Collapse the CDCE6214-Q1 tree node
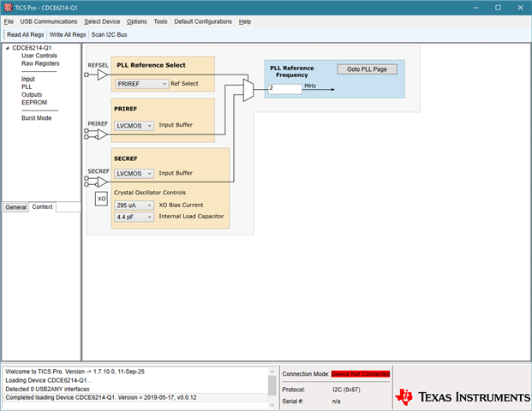Image resolution: width=532 pixels, height=411 pixels. (x=7, y=48)
